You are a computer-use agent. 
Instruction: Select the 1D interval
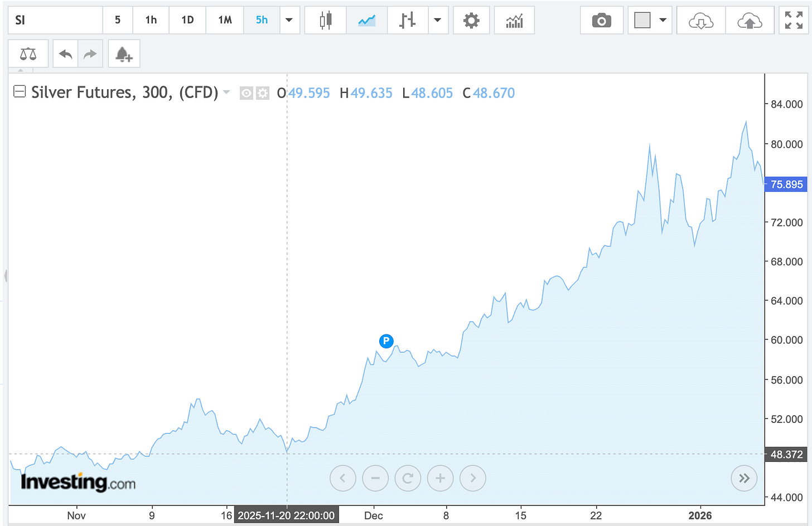click(187, 21)
